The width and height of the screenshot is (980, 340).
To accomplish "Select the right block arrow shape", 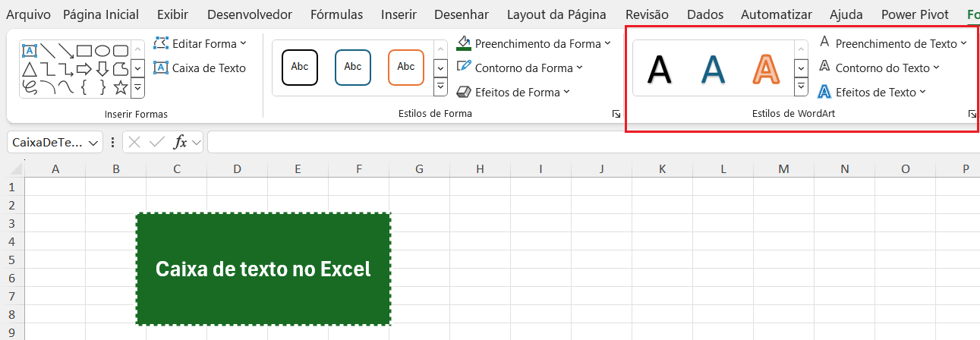I will click(84, 69).
